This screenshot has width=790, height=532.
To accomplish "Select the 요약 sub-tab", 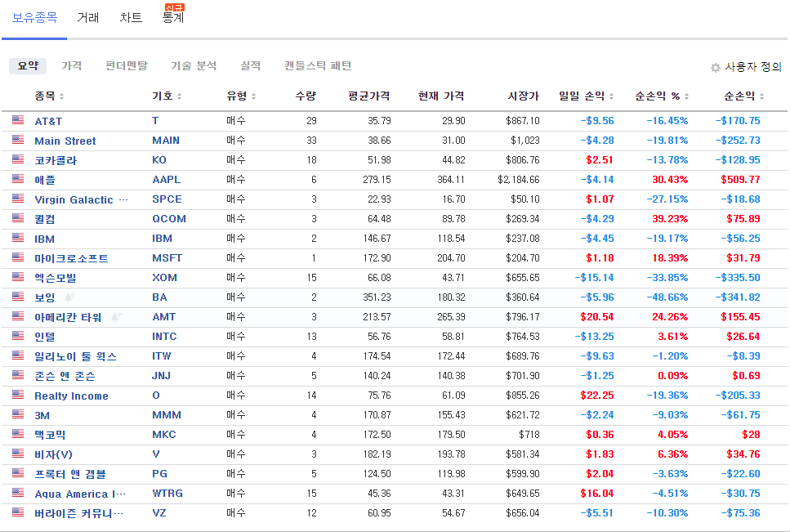I will pyautogui.click(x=28, y=65).
